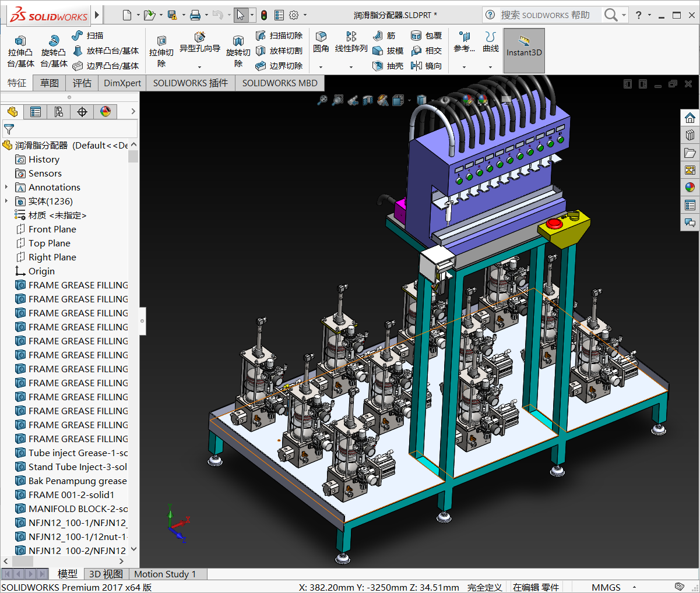The width and height of the screenshot is (700, 593).
Task: Open the Linear Pattern (线性阵列) dropdown arrow
Action: pos(351,67)
